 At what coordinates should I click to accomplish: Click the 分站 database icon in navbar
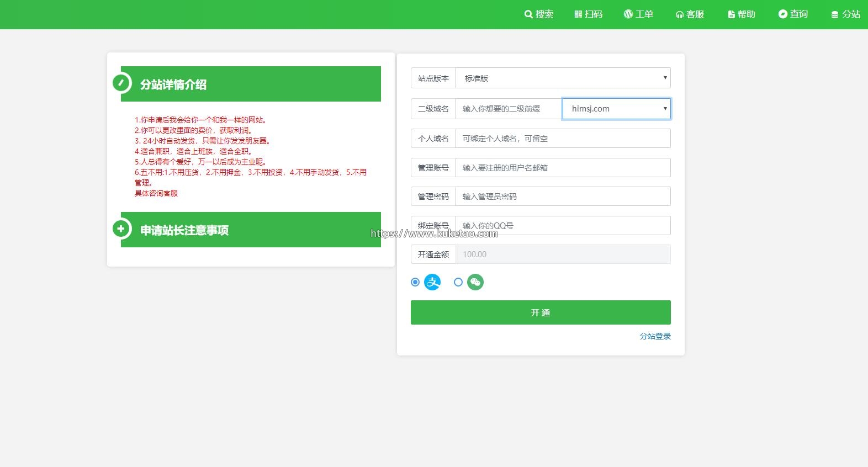[835, 15]
